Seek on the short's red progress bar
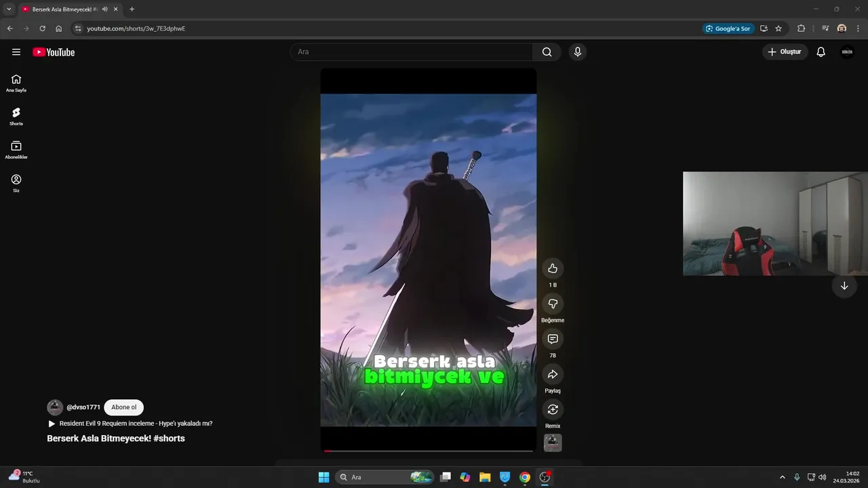This screenshot has width=868, height=488. click(429, 451)
